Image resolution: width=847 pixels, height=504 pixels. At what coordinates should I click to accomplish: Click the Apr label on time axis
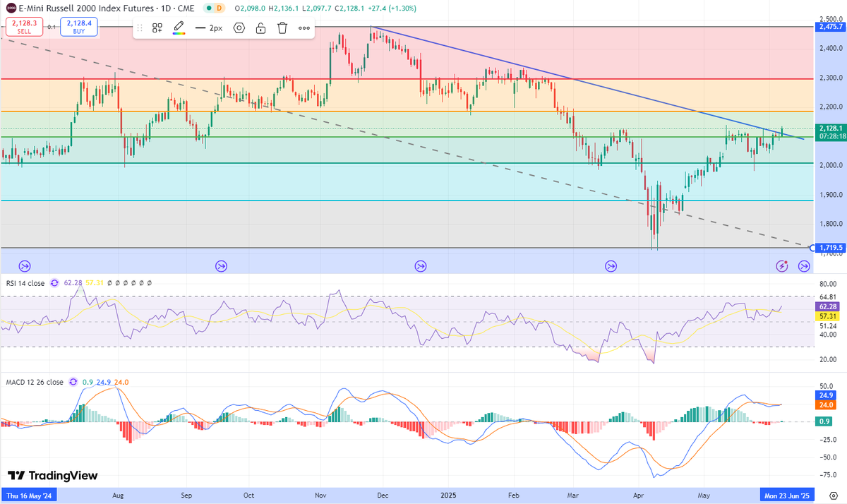(x=638, y=496)
